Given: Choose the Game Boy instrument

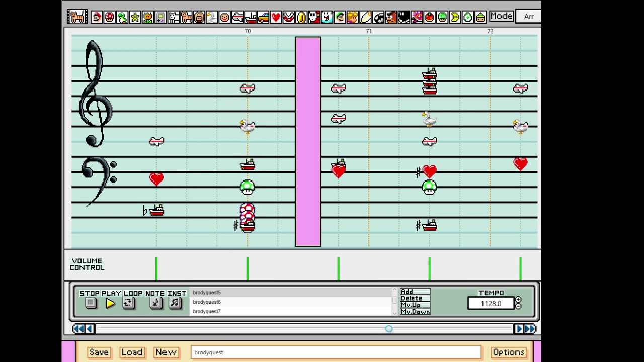Looking at the screenshot, I should coord(160,17).
